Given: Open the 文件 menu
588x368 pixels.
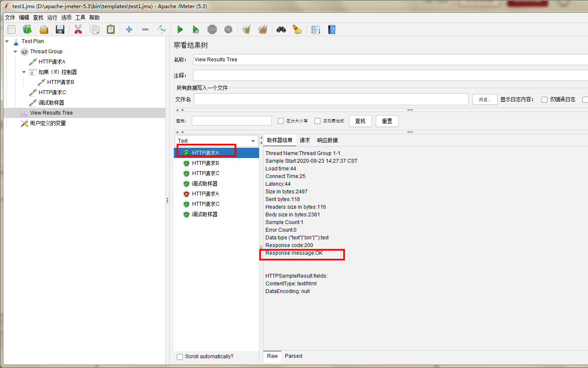Looking at the screenshot, I should tap(10, 17).
